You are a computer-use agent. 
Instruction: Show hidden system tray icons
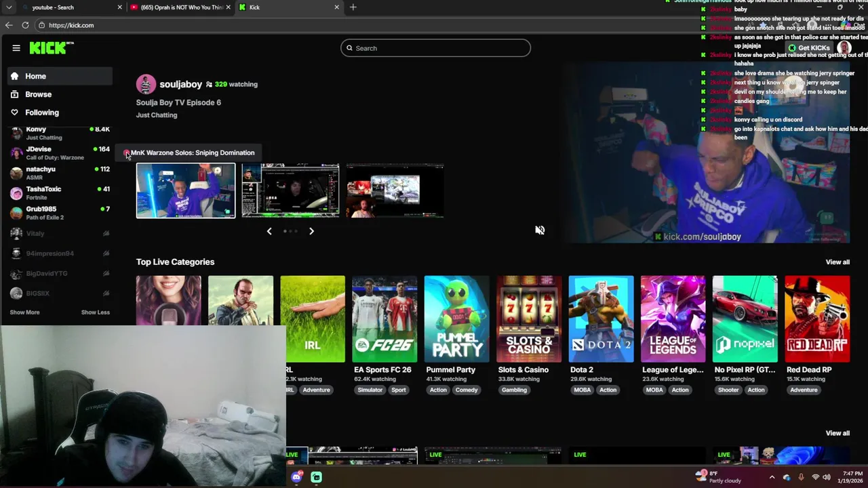772,477
